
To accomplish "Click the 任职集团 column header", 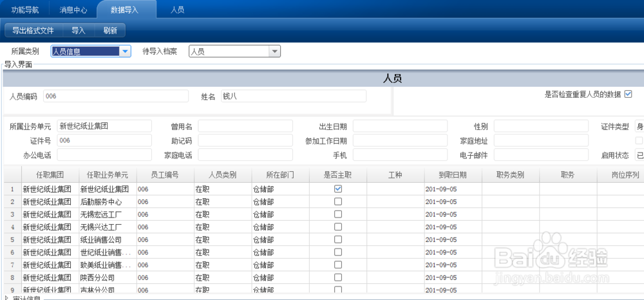I will [50, 175].
